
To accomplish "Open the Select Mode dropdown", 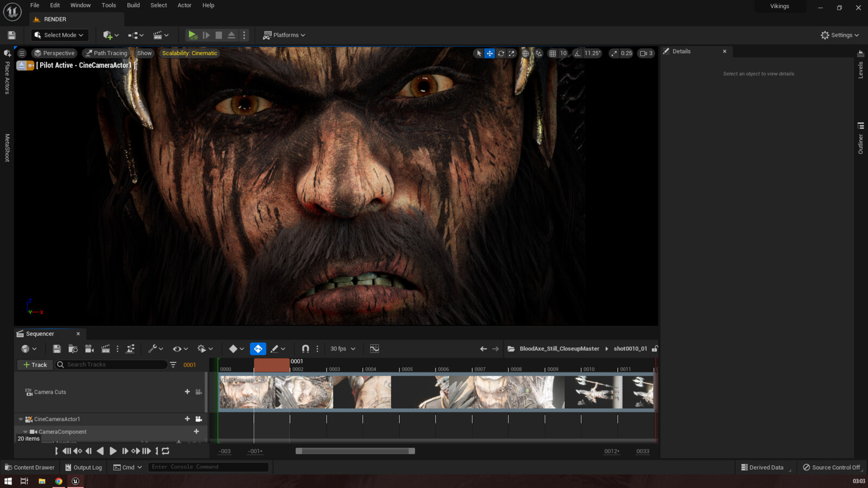I will [x=59, y=35].
